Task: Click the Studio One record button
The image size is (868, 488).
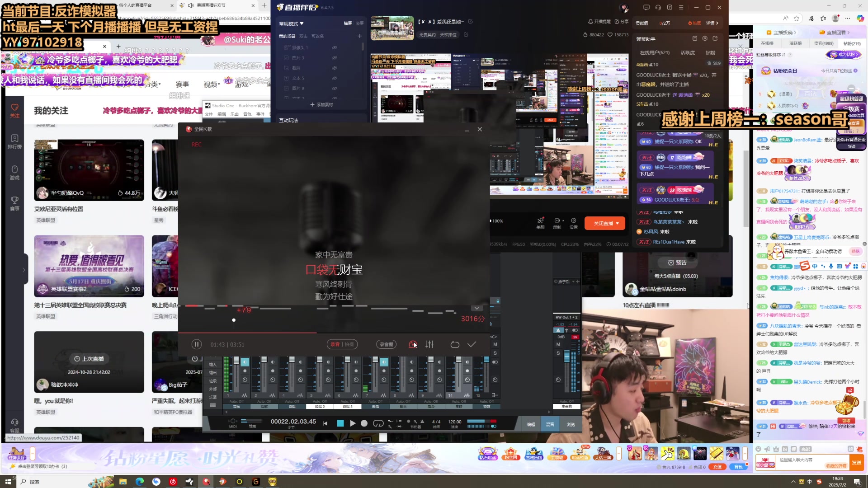Action: point(364,423)
